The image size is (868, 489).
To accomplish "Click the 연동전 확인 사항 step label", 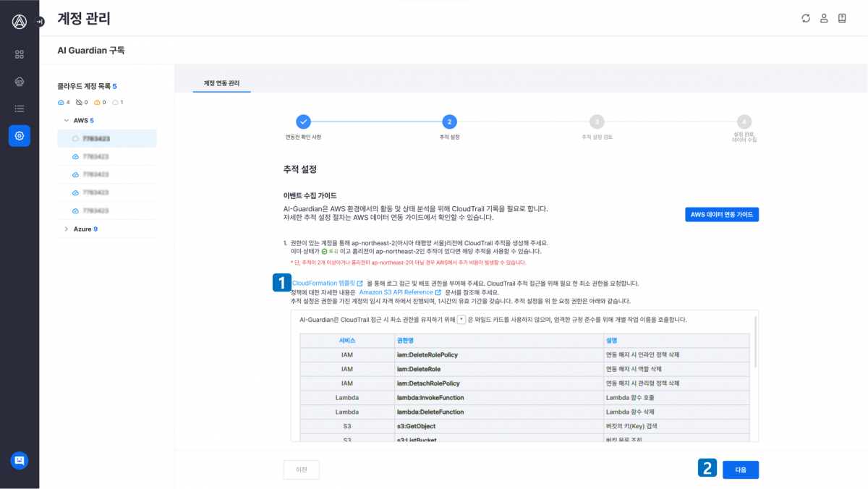I will click(304, 137).
